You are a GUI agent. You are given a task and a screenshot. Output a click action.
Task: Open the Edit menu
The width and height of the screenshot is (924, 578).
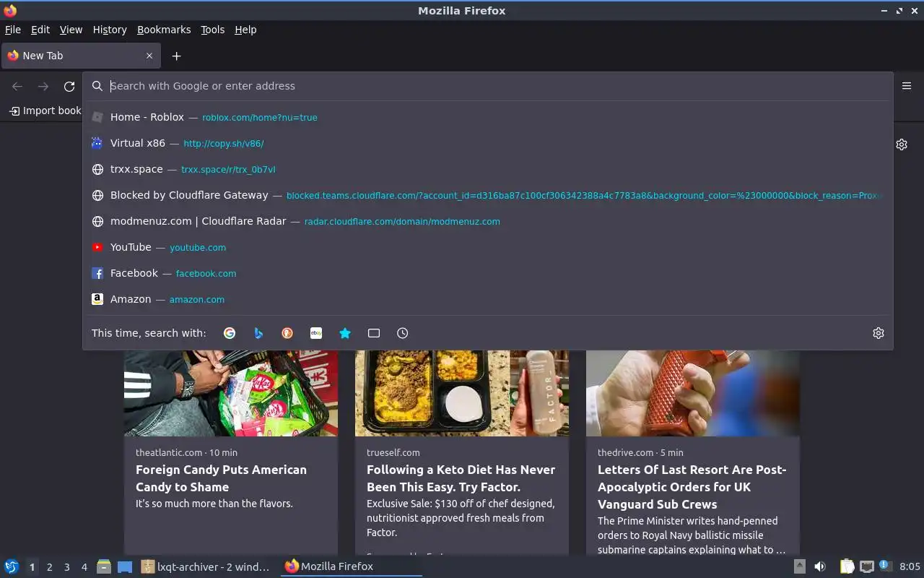pos(40,30)
